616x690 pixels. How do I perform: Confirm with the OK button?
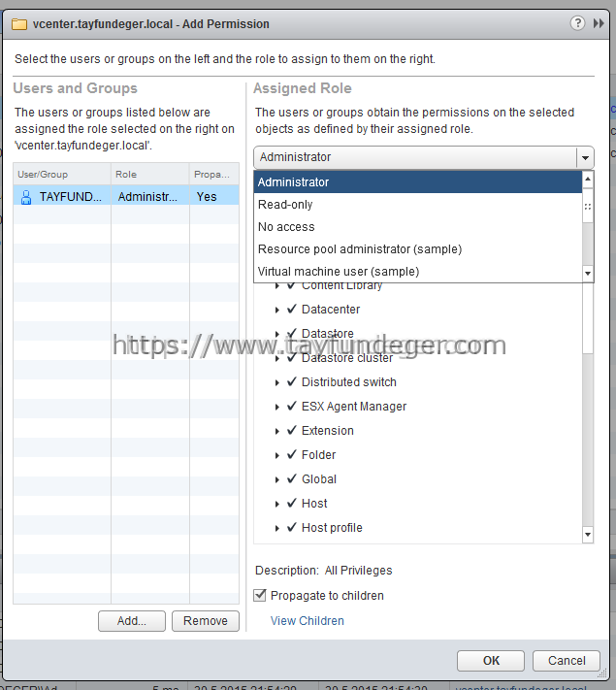pos(491,661)
